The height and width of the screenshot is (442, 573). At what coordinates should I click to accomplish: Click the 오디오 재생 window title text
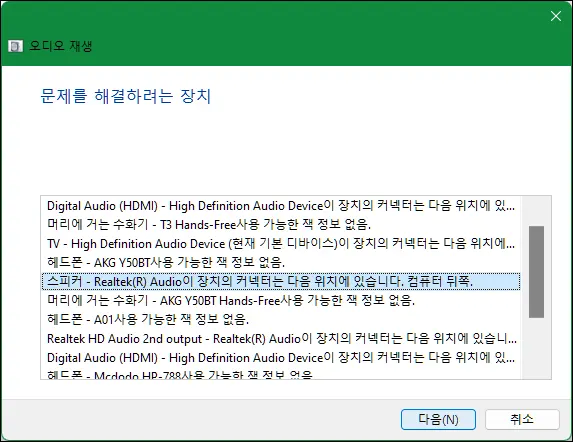pos(60,46)
